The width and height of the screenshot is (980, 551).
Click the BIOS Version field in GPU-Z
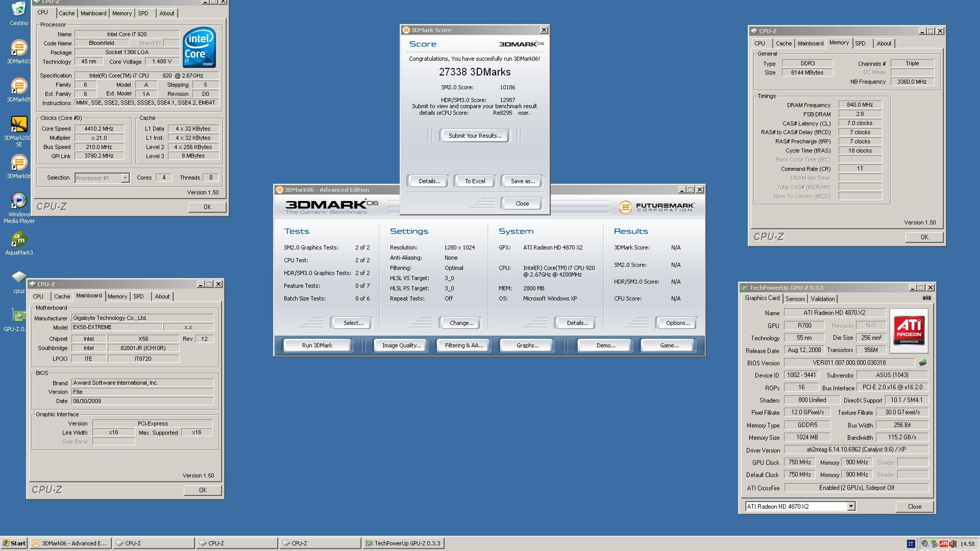click(x=849, y=363)
